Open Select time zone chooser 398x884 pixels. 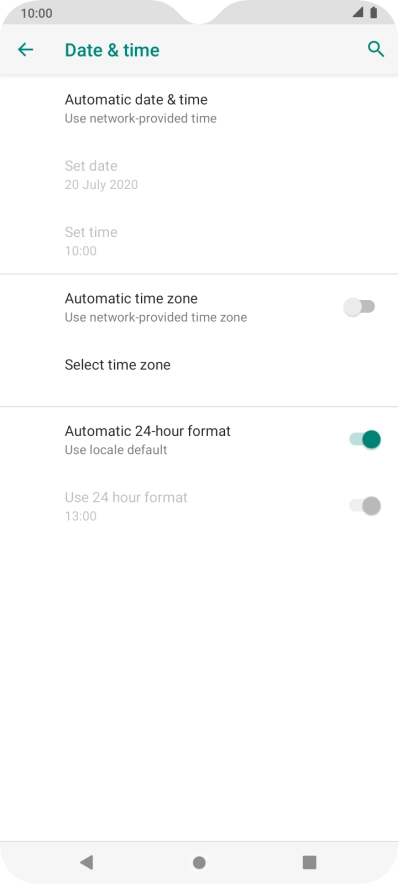click(x=199, y=365)
